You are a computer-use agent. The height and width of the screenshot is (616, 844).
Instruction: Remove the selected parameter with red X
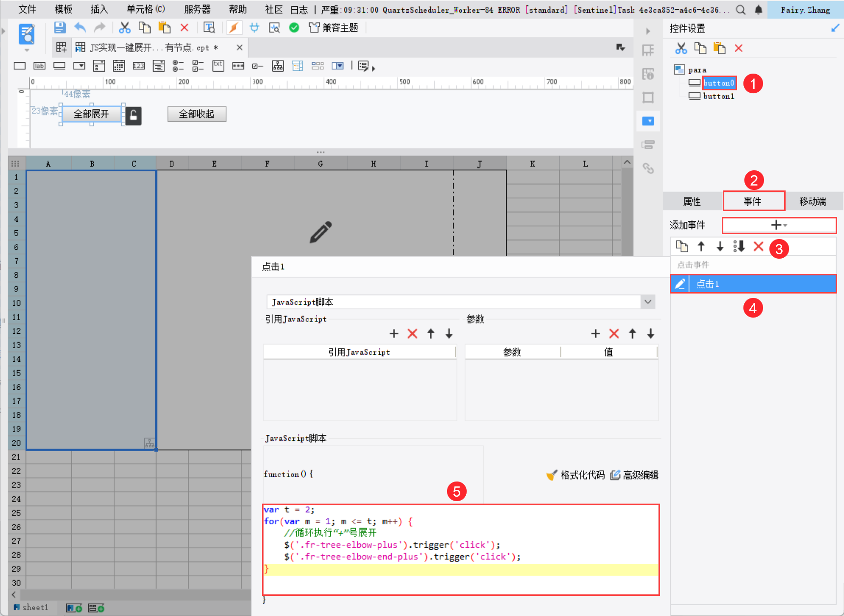tap(614, 334)
